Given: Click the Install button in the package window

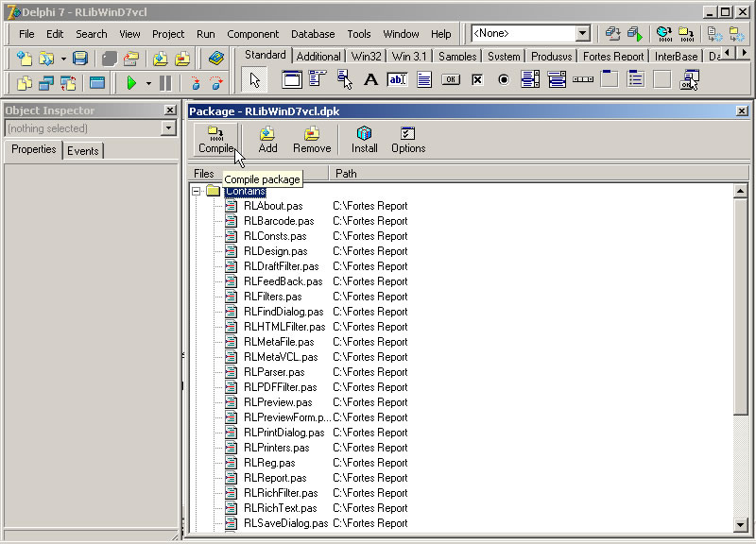Looking at the screenshot, I should [364, 139].
